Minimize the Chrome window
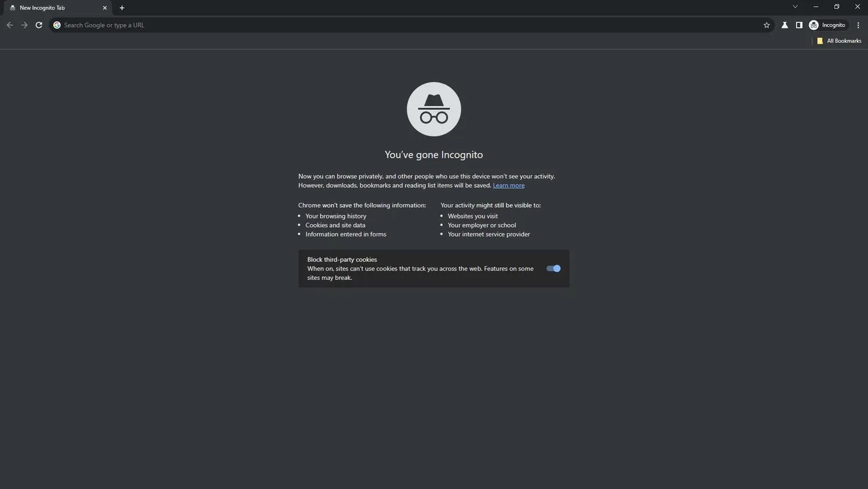Image resolution: width=868 pixels, height=489 pixels. (816, 7)
